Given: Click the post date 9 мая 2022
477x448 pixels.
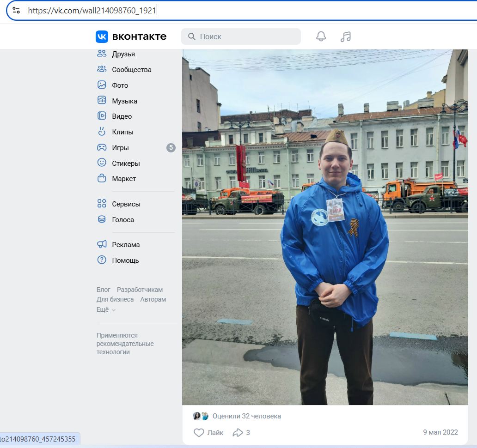Looking at the screenshot, I should coord(440,432).
